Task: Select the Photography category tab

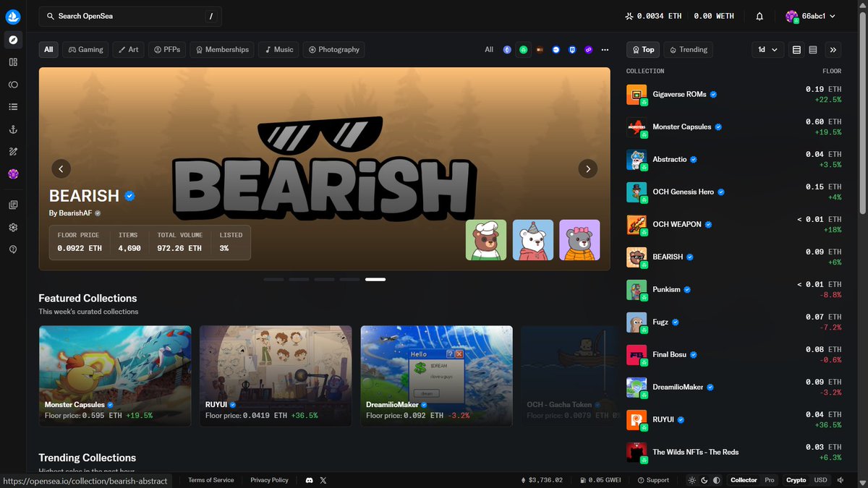Action: point(334,50)
